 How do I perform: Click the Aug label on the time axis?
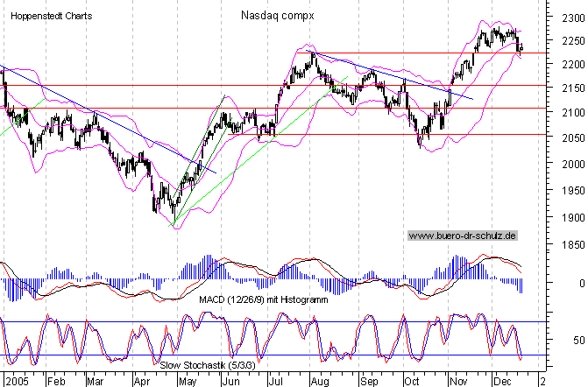point(320,382)
